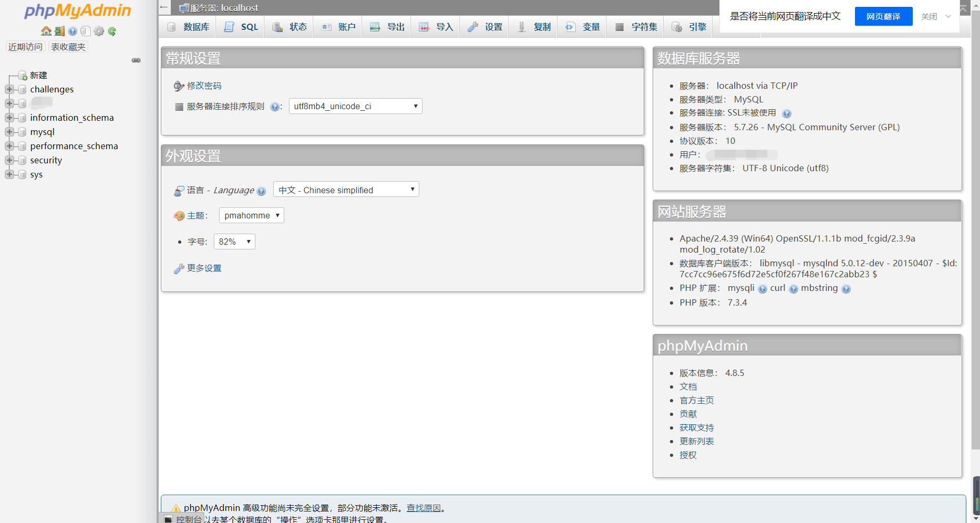Screen dimensions: 980x523
Task: Open the 中文 - Chinese simplified language dropdown
Action: click(346, 190)
